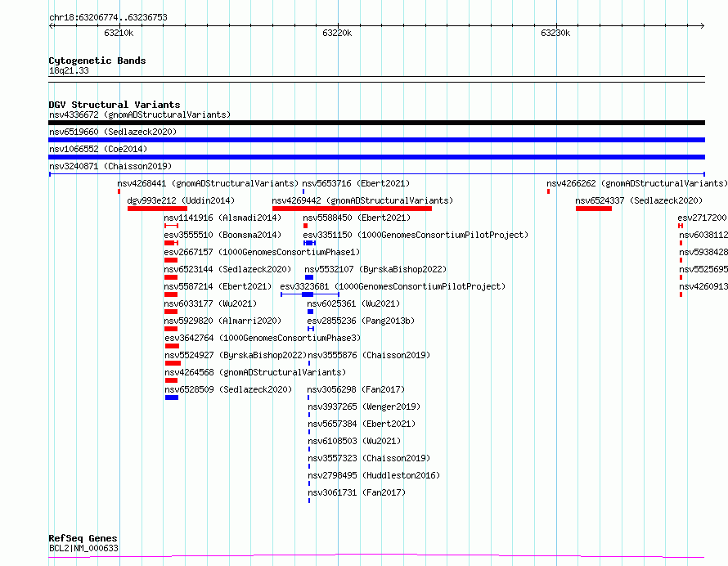728x566 pixels.
Task: Click the red bar under nsv6524337
Action: [x=594, y=209]
